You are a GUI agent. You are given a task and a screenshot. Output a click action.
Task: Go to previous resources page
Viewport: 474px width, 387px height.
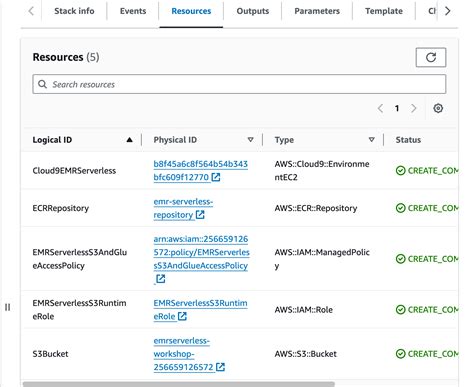tap(380, 108)
